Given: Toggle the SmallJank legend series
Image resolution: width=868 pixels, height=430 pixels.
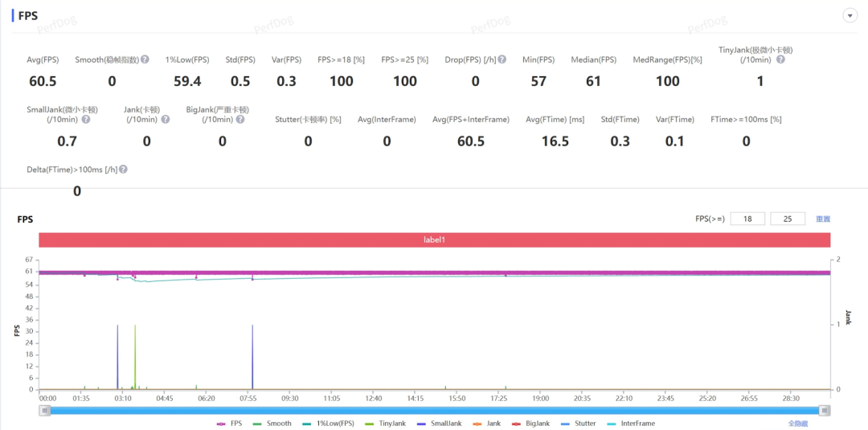Looking at the screenshot, I should [x=440, y=424].
